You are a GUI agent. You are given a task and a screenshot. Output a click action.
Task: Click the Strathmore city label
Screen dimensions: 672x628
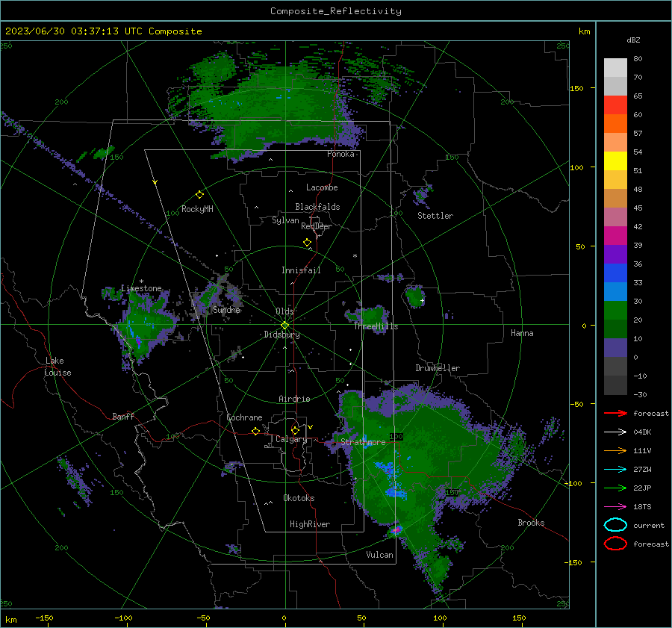coord(363,442)
